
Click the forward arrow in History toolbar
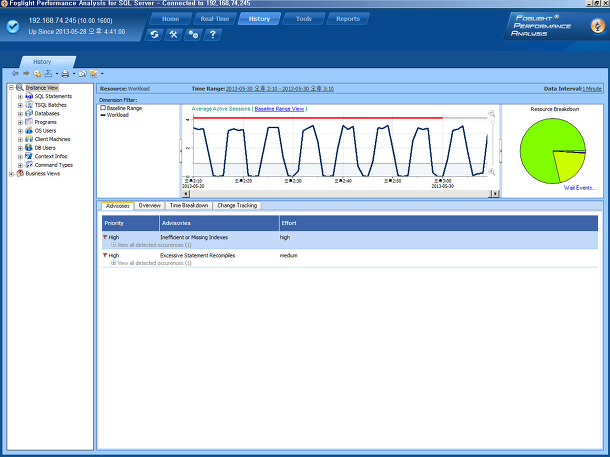coord(26,73)
